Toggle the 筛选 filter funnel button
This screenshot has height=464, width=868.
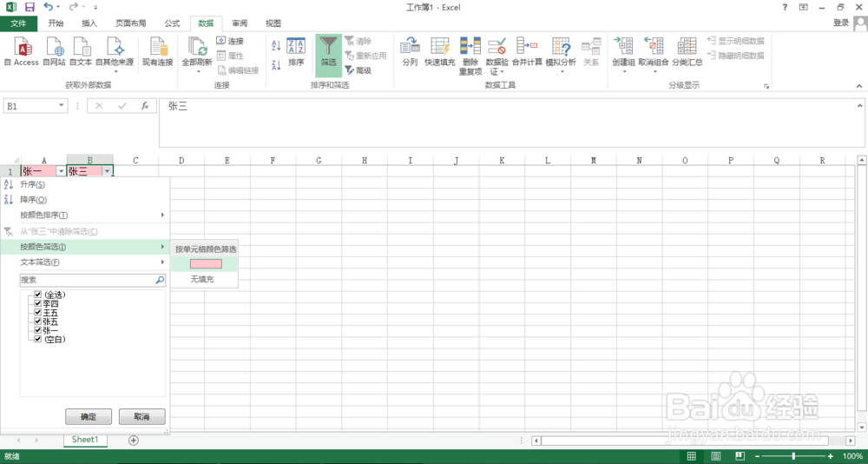329,55
